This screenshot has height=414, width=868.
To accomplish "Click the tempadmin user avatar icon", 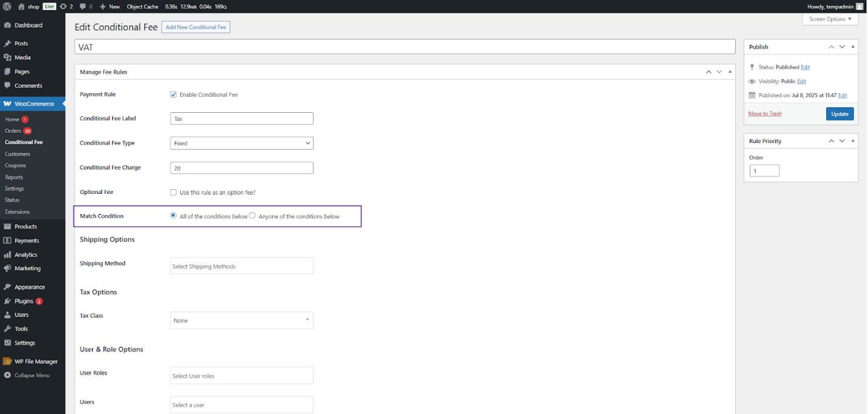I will 860,7.
